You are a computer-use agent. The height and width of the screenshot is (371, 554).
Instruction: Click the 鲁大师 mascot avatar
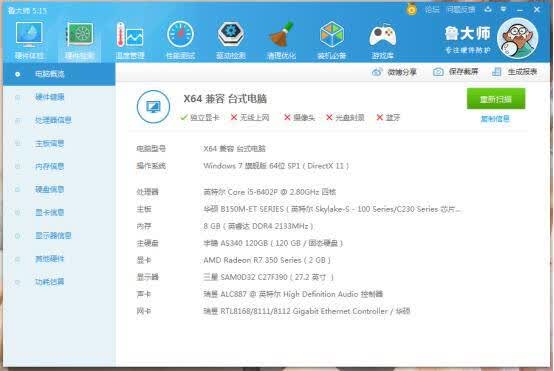517,38
